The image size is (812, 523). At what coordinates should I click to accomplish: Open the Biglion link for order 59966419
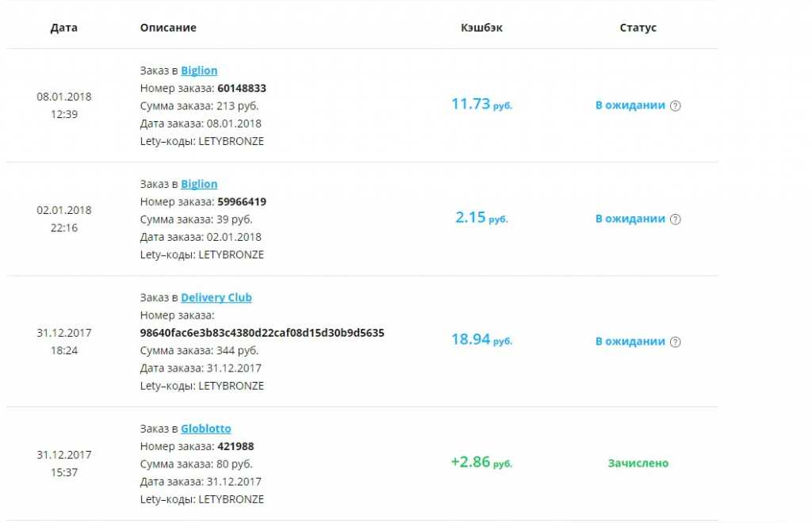199,184
